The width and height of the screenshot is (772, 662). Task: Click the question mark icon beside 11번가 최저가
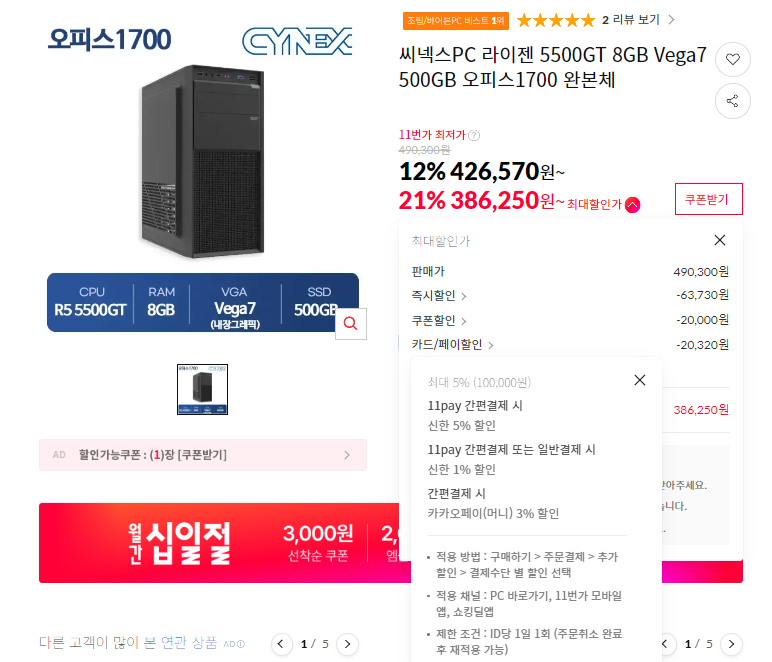point(474,136)
